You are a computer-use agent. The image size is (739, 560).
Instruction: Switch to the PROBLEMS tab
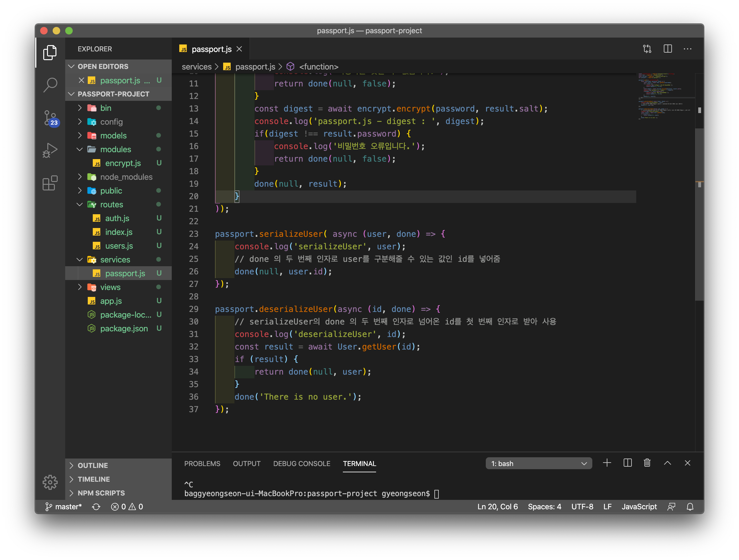click(x=202, y=464)
